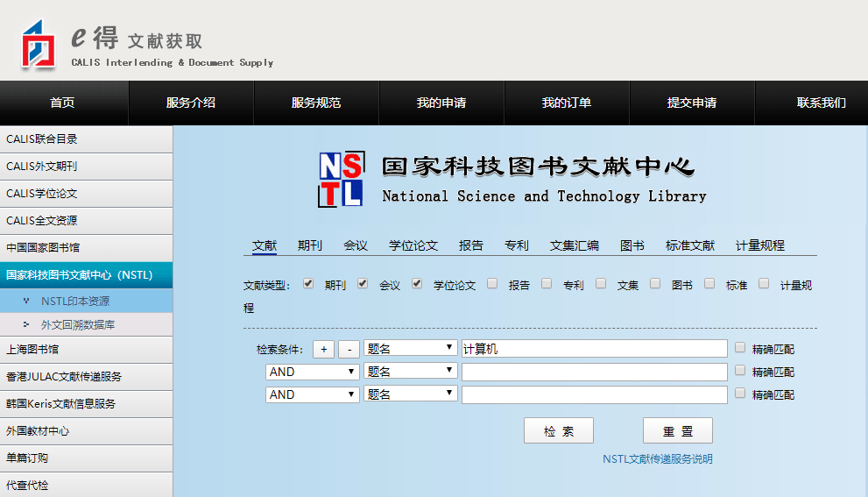Select 国家科技图书文献中心 (NSTL) sidebar item
The width and height of the screenshot is (868, 497).
click(x=87, y=275)
